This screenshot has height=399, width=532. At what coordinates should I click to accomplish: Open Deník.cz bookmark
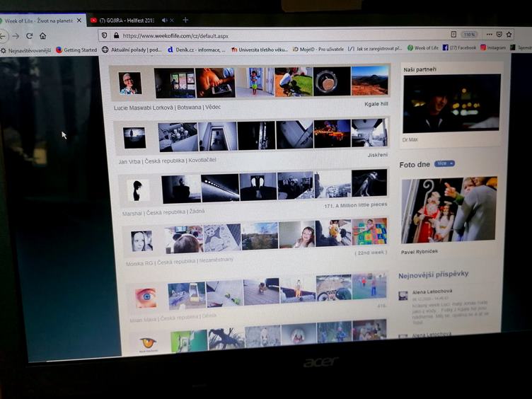[197, 50]
